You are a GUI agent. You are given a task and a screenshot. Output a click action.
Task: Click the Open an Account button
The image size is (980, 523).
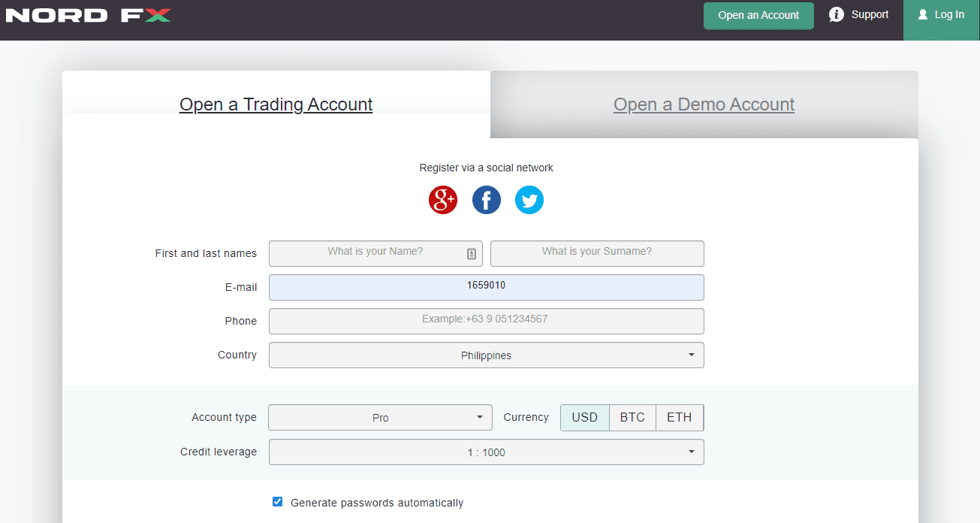758,15
